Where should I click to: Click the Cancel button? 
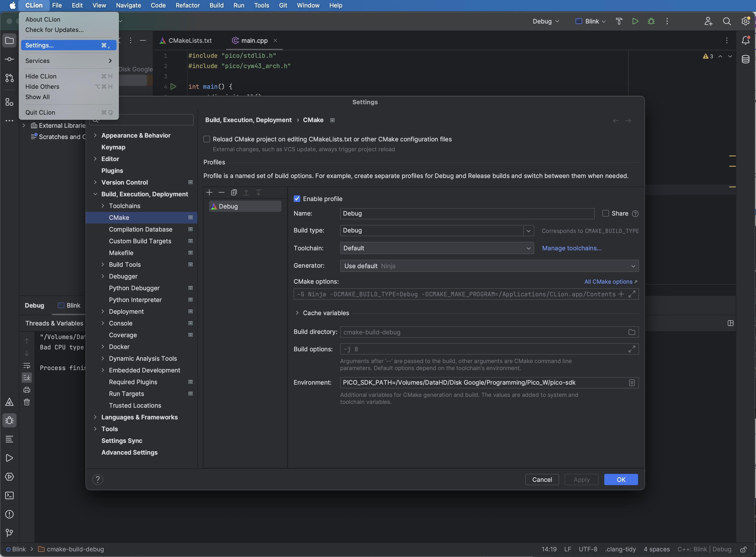point(542,480)
